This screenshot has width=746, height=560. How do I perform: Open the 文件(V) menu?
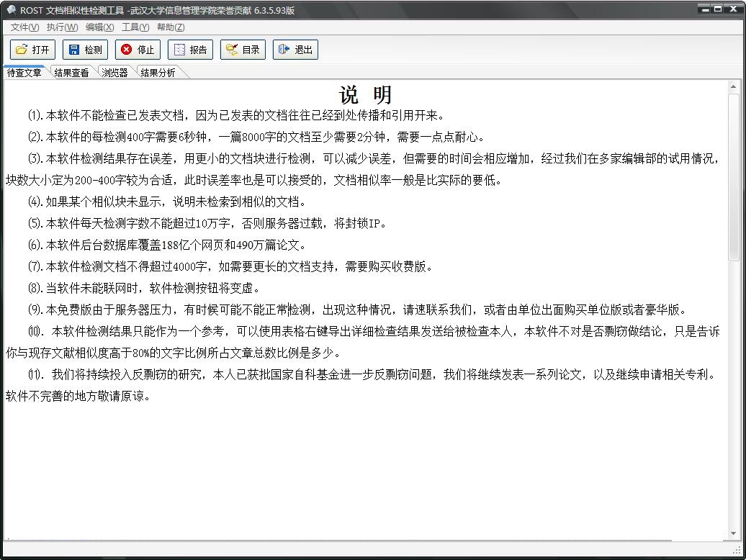[24, 27]
